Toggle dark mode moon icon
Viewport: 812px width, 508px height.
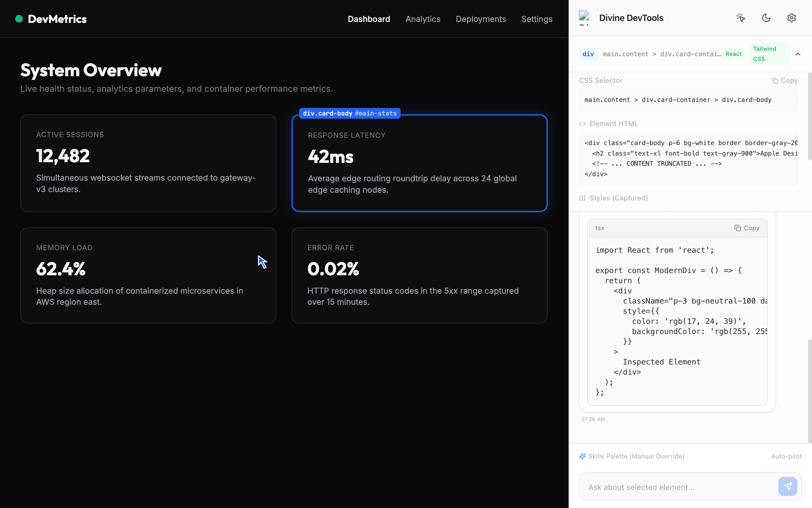[766, 18]
